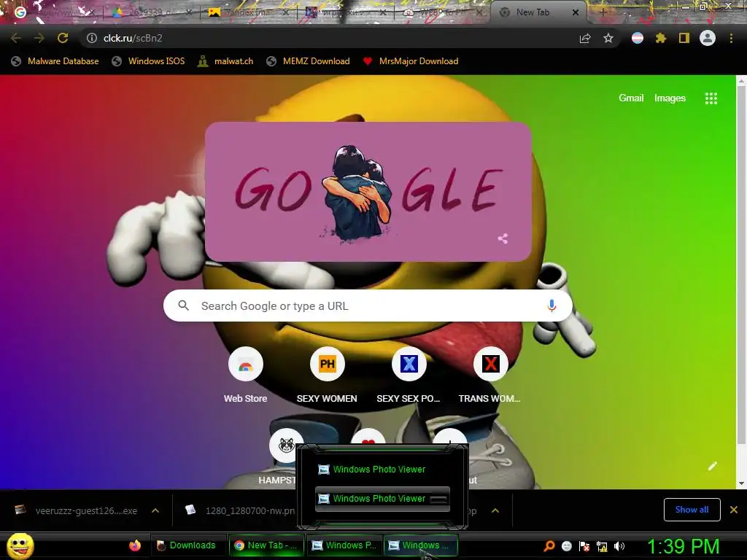Open the Images link

670,98
